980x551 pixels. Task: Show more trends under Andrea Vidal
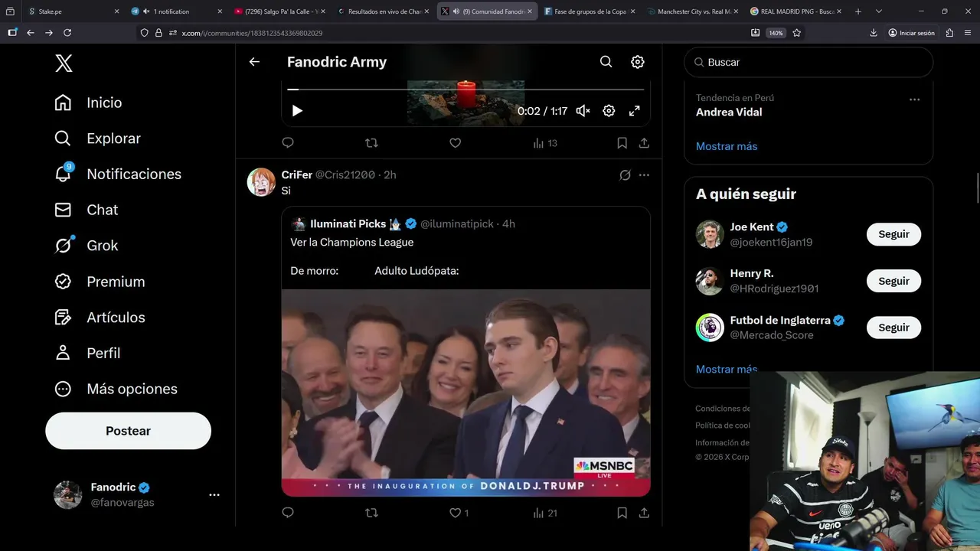tap(727, 146)
